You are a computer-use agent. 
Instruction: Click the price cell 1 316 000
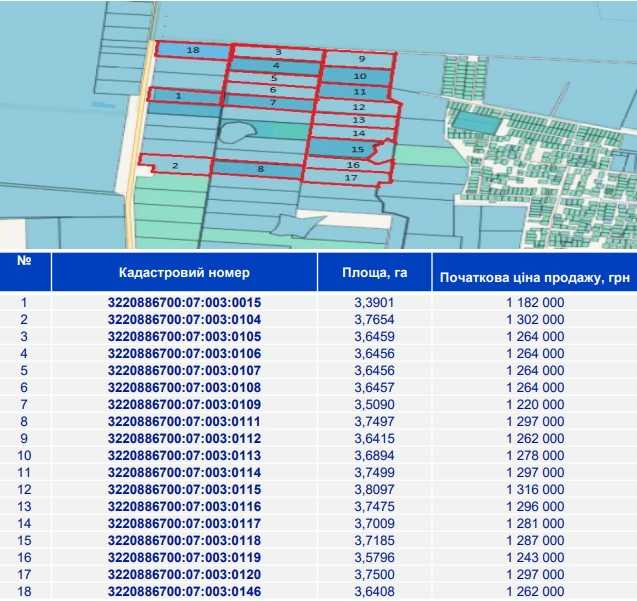[534, 489]
